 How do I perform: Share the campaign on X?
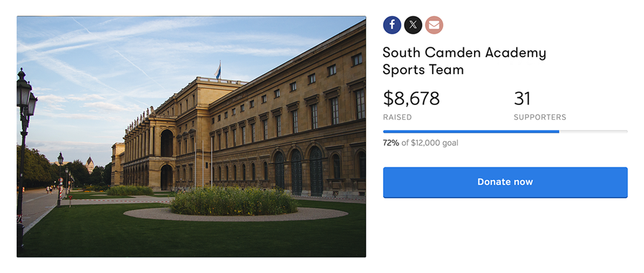tap(413, 25)
